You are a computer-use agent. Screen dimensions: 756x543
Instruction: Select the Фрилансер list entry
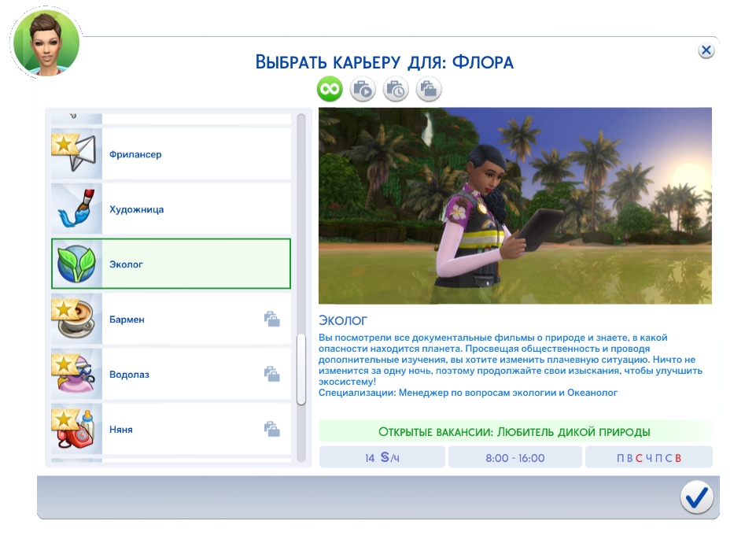pyautogui.click(x=181, y=153)
